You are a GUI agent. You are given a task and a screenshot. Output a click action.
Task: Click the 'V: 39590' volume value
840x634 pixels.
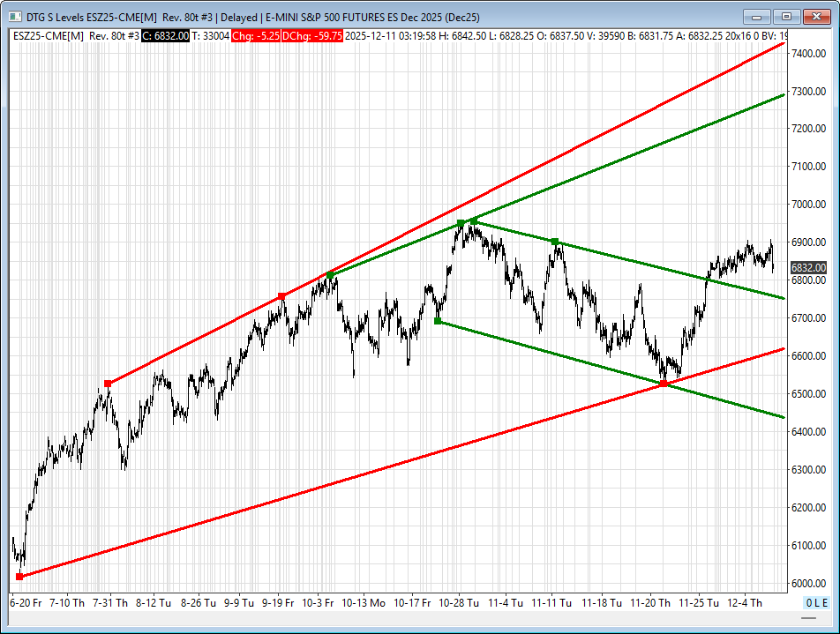click(606, 36)
